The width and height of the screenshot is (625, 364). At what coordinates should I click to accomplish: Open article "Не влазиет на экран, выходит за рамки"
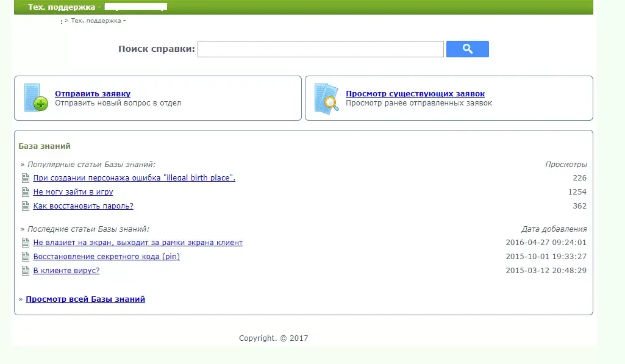[x=138, y=243]
